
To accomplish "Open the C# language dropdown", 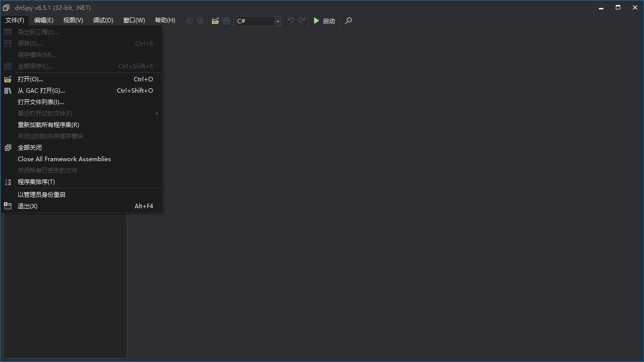I will pos(259,21).
